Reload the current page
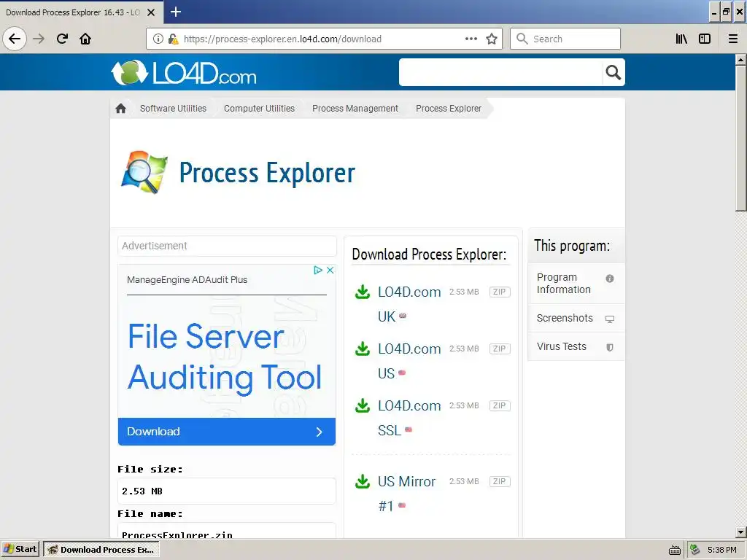The width and height of the screenshot is (747, 560). click(x=62, y=39)
